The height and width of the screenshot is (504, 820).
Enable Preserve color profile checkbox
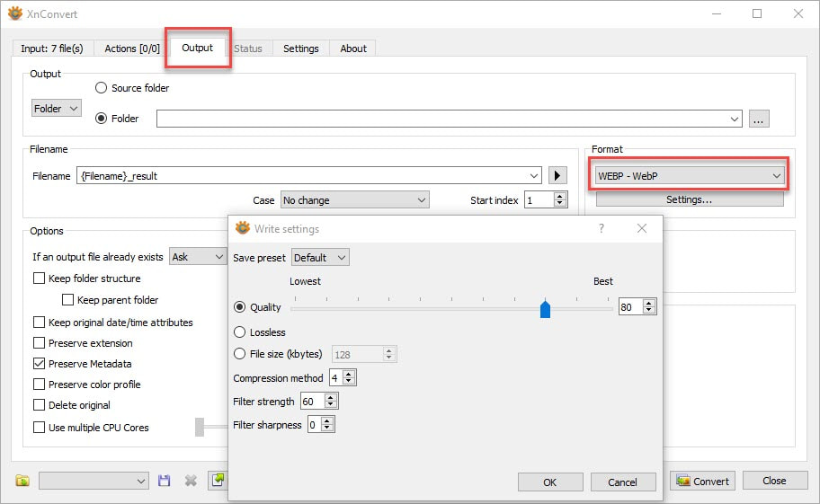coord(39,385)
